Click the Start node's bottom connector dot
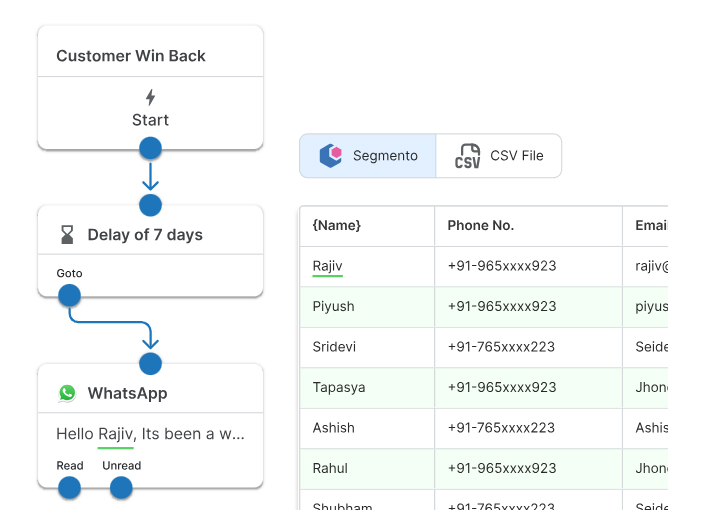The height and width of the screenshot is (520, 702). coord(150,149)
